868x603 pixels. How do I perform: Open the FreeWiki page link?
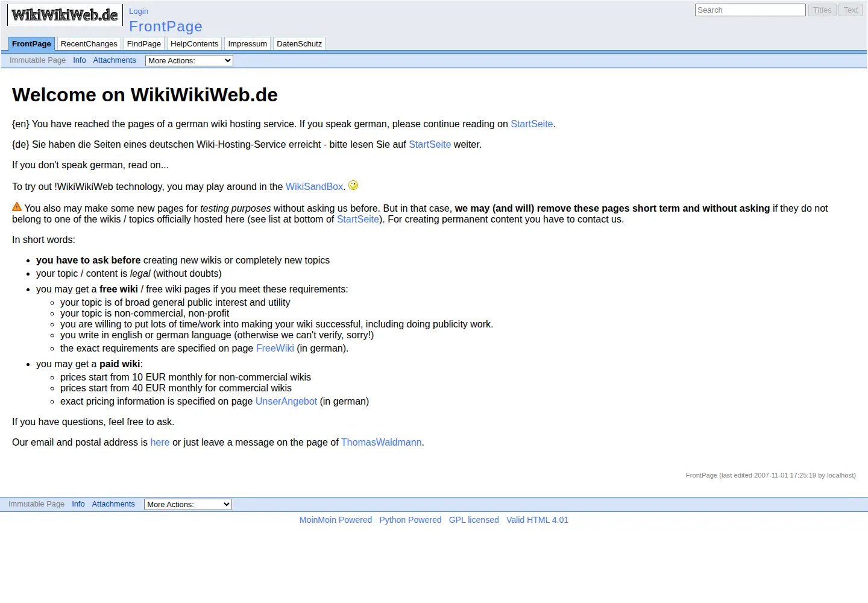click(275, 348)
